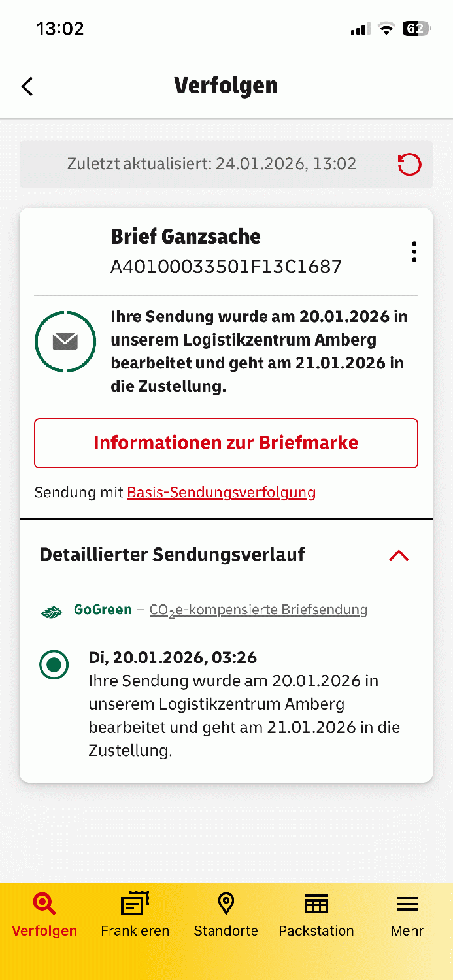This screenshot has width=453, height=980.
Task: Tap the Informationen zur Briefmarke button
Action: (x=226, y=443)
